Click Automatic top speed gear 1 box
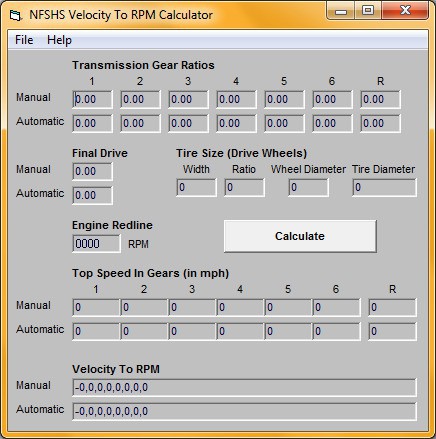Viewport: 436px width, 439px height. click(x=96, y=331)
